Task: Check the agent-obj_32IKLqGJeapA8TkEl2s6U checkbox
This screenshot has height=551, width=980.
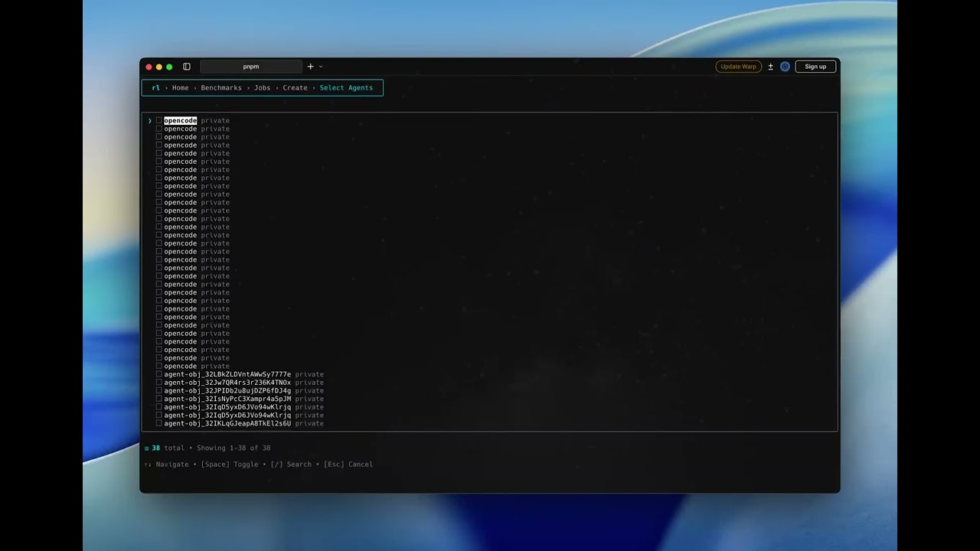Action: tap(158, 423)
